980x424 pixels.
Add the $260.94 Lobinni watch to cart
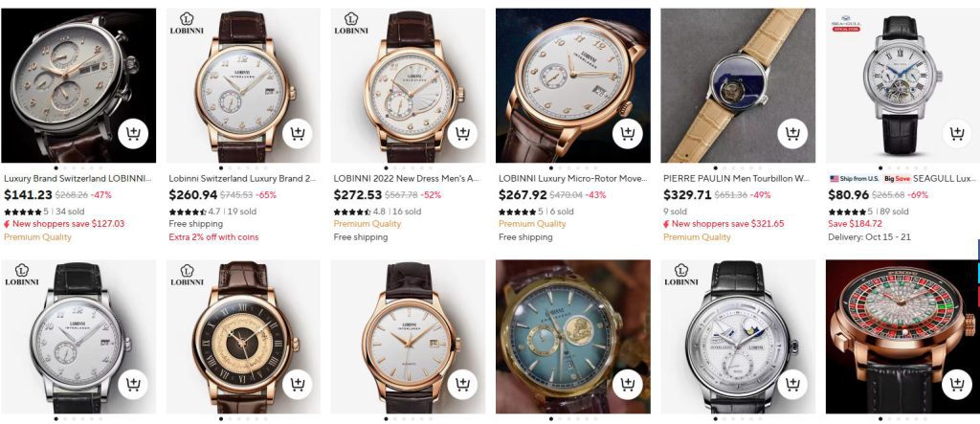point(298,134)
